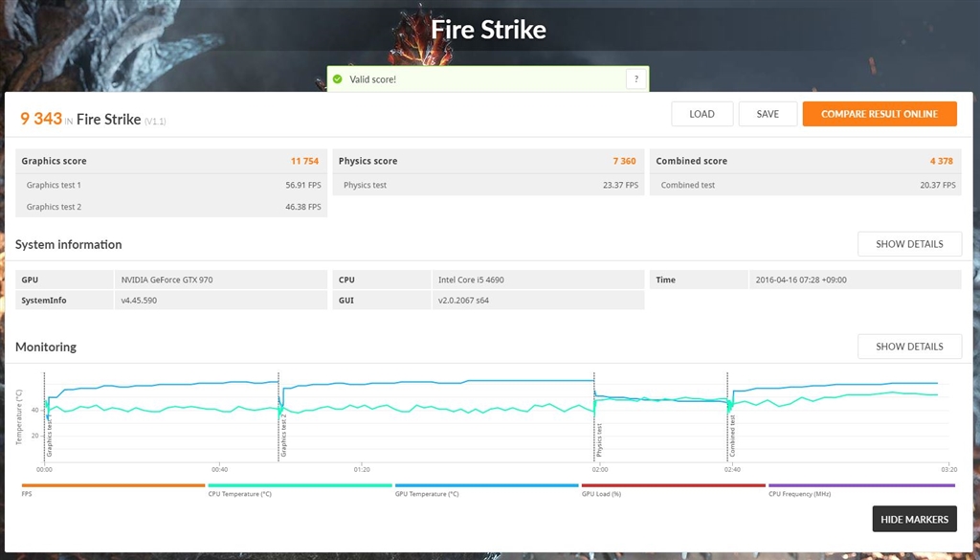This screenshot has height=560, width=980.
Task: Click the Graphics score label
Action: [x=54, y=161]
